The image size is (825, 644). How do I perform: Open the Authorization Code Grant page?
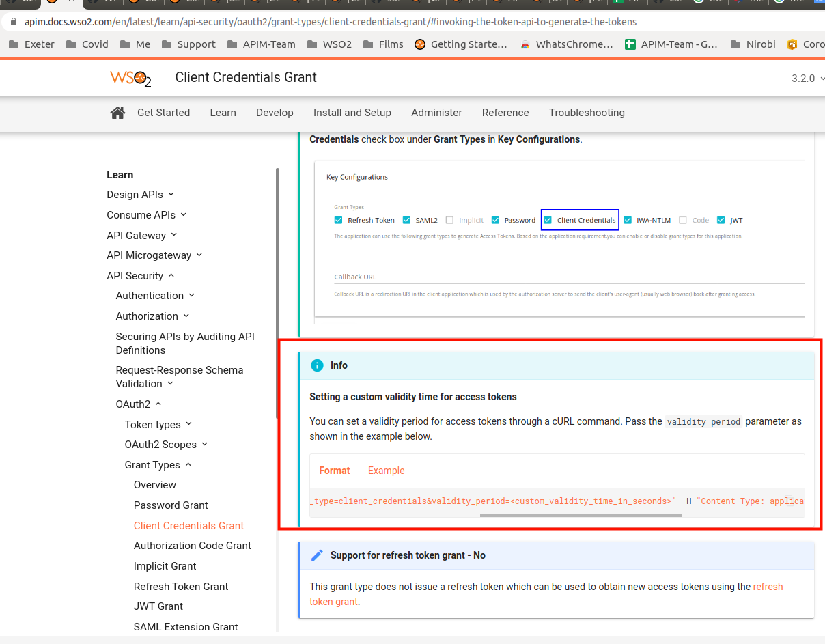pos(193,545)
